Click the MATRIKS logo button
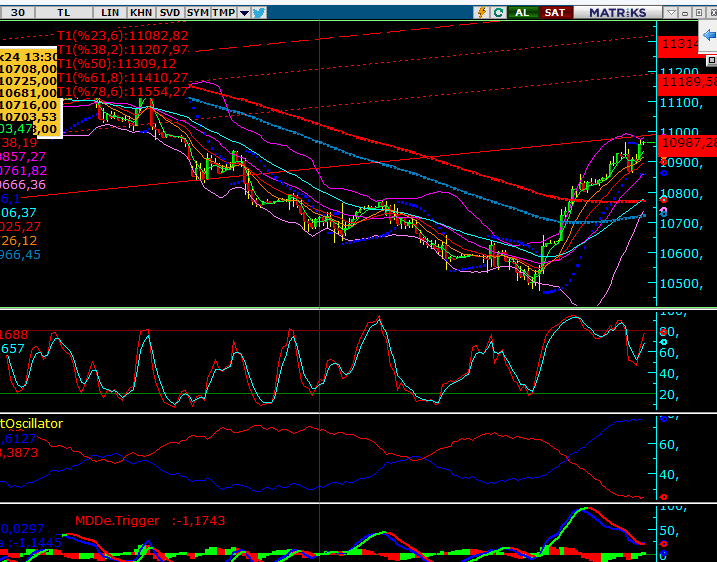The height and width of the screenshot is (562, 717). [x=618, y=12]
